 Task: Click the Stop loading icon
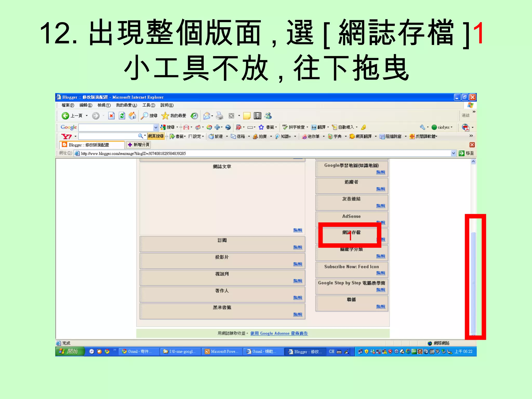(x=111, y=116)
